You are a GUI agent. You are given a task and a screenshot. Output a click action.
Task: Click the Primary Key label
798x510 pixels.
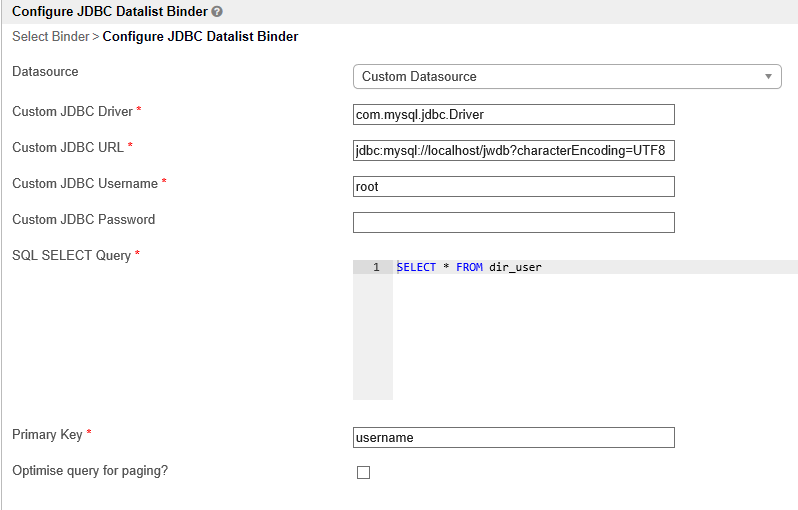point(47,435)
